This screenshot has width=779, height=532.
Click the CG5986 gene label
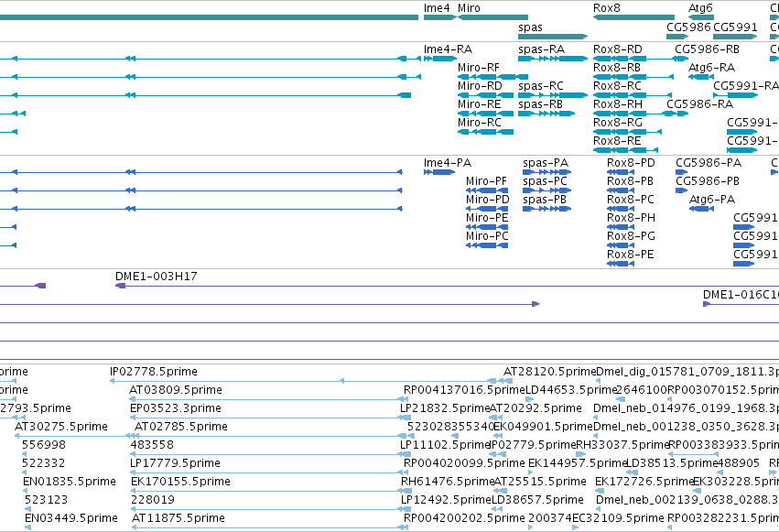(x=688, y=27)
